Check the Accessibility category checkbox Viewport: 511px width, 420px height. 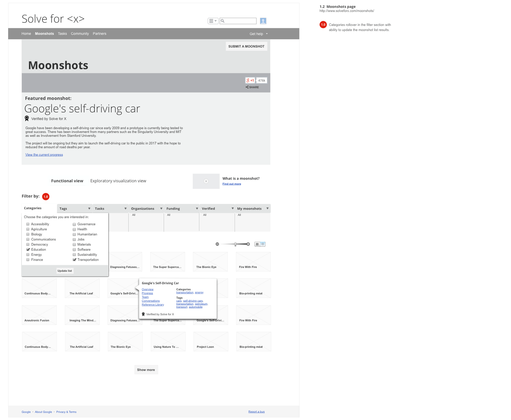pyautogui.click(x=28, y=224)
